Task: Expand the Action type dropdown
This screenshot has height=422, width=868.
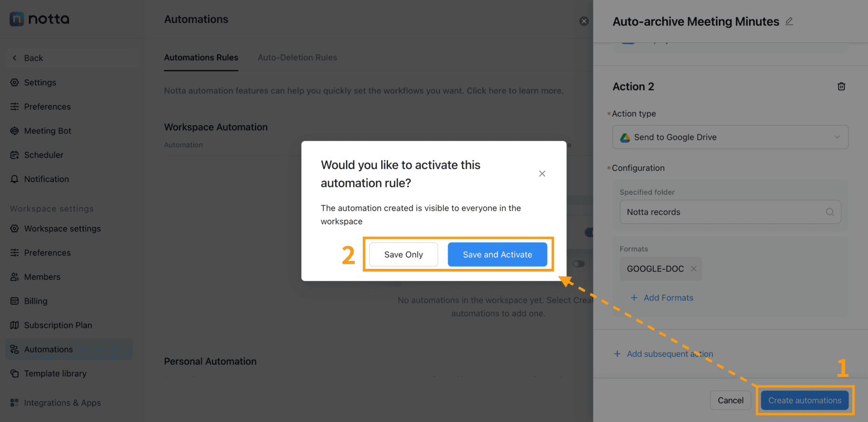Action: tap(730, 137)
